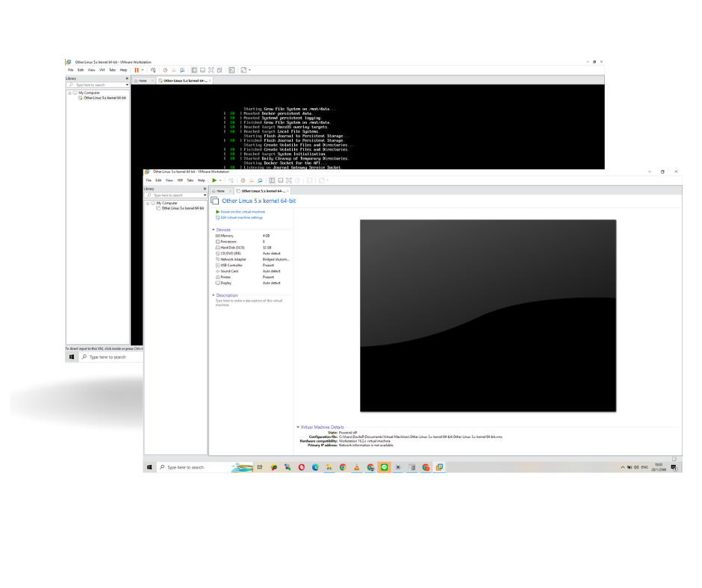
Task: Open Tabs menu in front VMware window
Action: tap(190, 181)
